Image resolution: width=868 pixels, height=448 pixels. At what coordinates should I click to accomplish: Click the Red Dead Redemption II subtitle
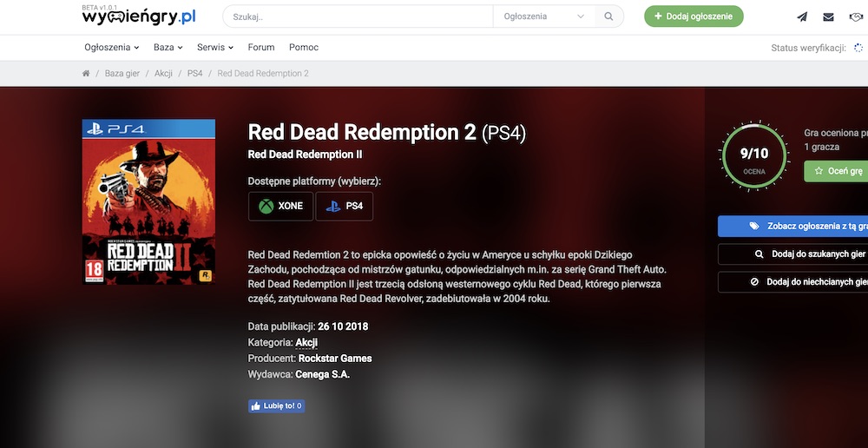tap(305, 155)
